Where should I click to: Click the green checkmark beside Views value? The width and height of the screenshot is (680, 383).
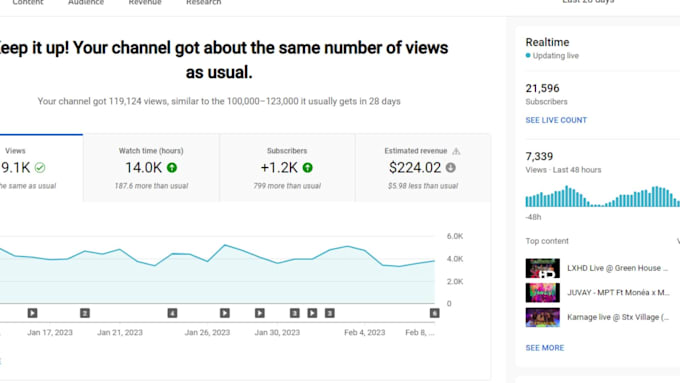click(x=40, y=167)
